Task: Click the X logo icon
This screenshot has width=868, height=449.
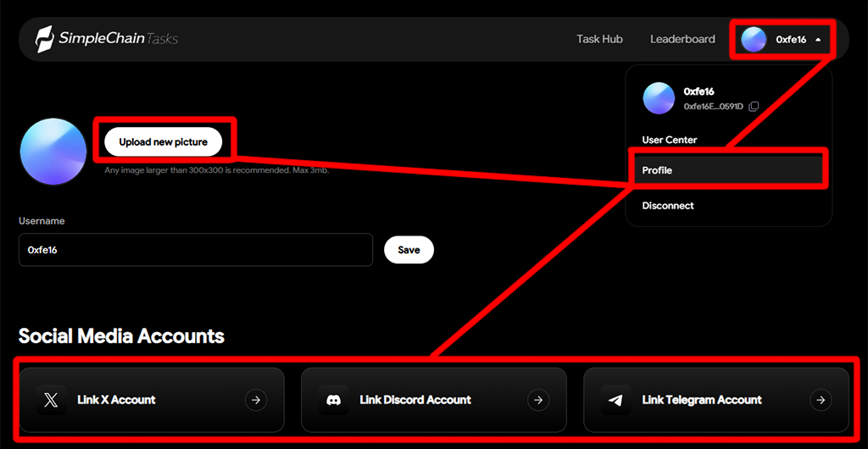Action: 51,400
